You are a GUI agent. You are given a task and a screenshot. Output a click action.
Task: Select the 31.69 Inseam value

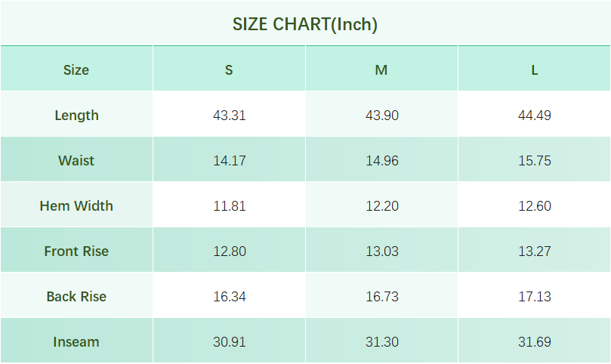tap(535, 342)
